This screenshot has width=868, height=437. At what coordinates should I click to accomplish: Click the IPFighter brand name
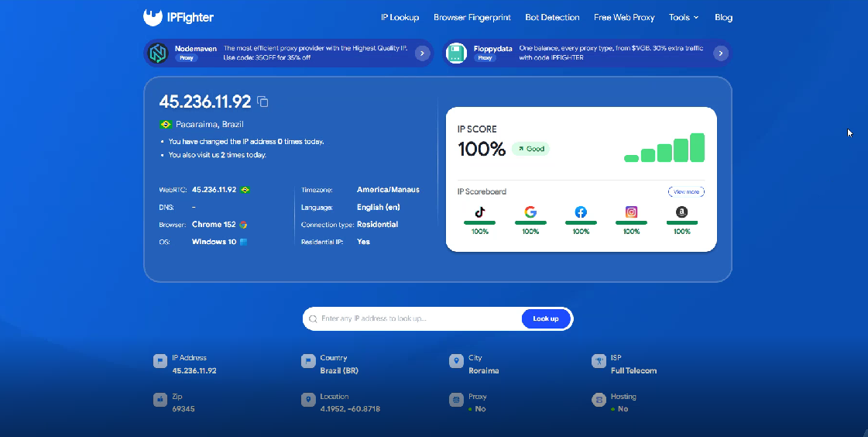coord(190,18)
